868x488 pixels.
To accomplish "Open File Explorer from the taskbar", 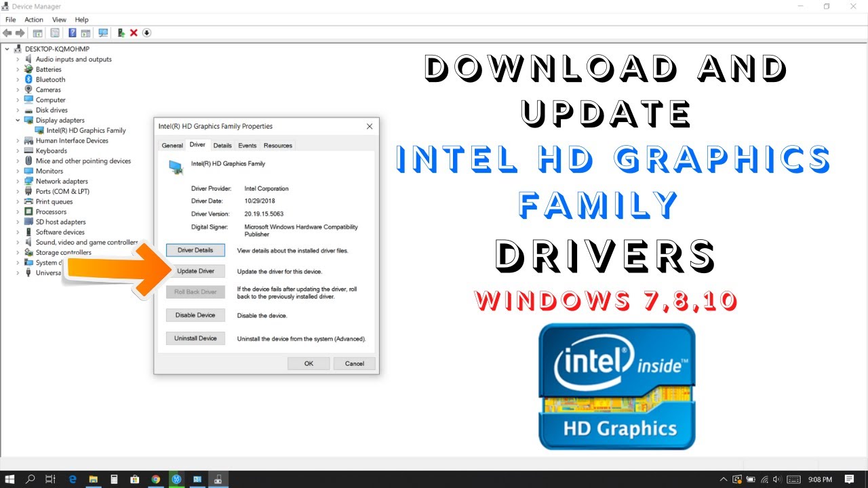I will 94,479.
